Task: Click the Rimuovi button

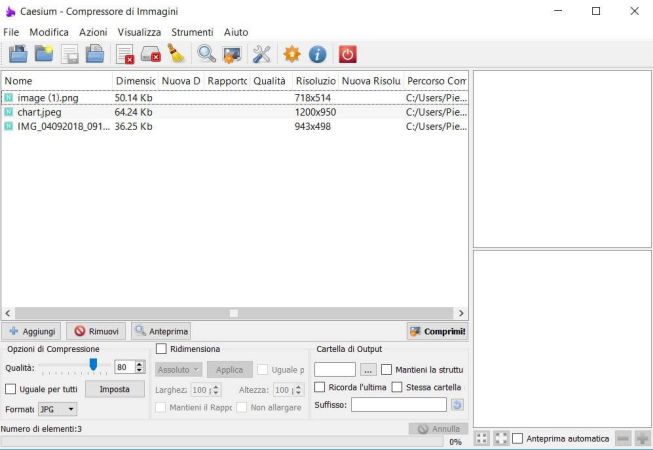Action: click(x=96, y=331)
